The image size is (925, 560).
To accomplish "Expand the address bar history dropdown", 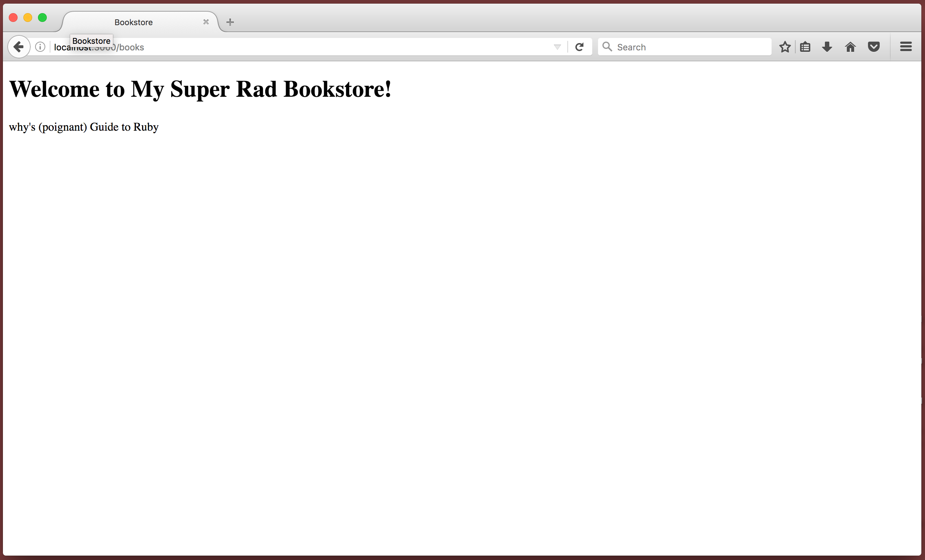I will coord(557,47).
